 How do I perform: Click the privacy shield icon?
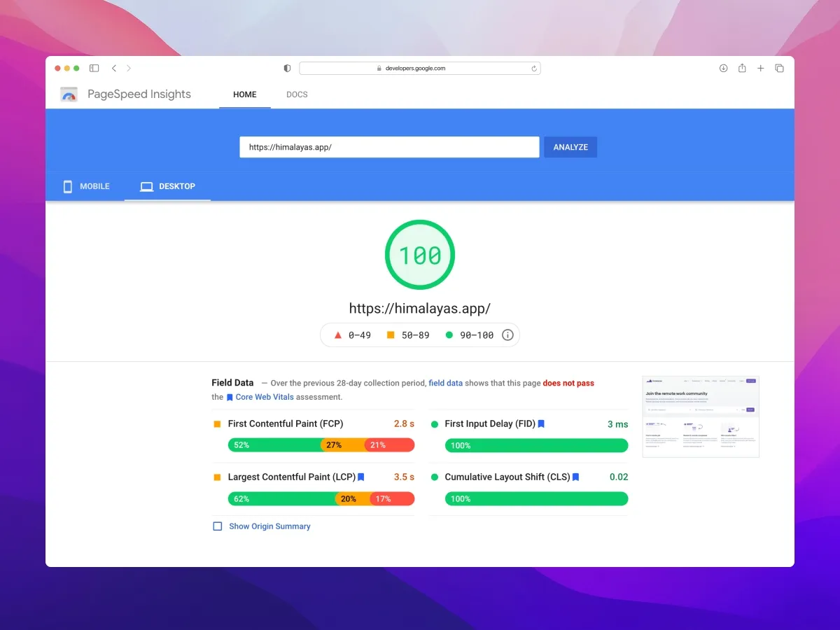287,69
